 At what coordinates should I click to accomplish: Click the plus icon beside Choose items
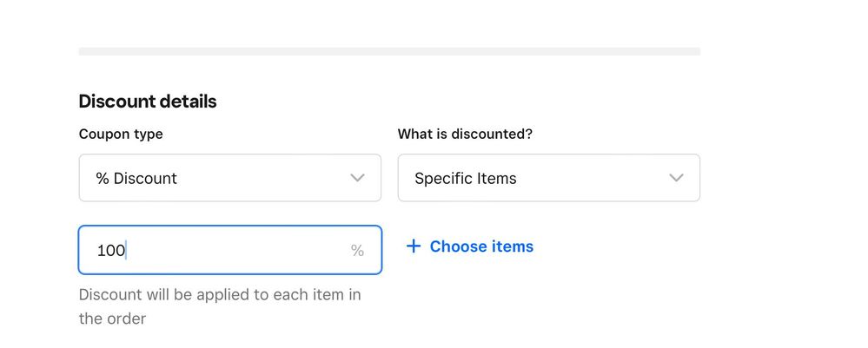point(414,246)
